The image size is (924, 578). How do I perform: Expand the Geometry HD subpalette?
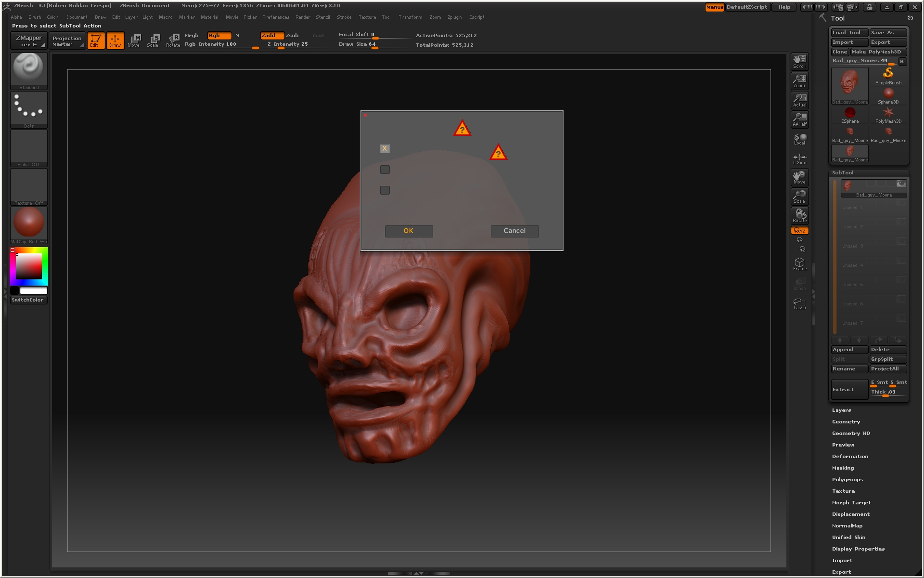851,433
